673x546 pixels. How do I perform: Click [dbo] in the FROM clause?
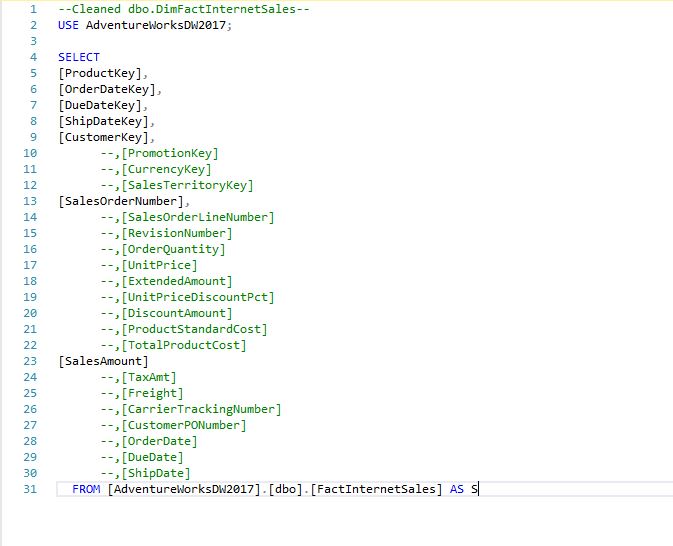point(285,489)
